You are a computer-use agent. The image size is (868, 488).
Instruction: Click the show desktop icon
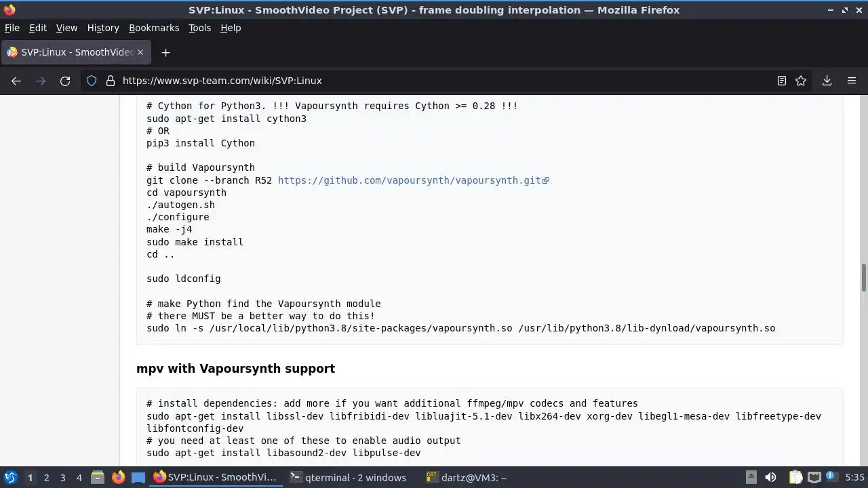(138, 478)
